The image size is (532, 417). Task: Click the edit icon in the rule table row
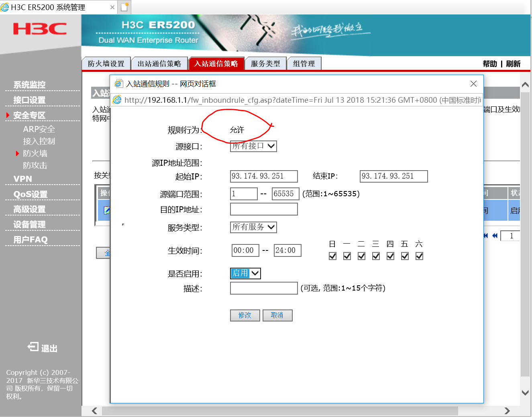[106, 210]
